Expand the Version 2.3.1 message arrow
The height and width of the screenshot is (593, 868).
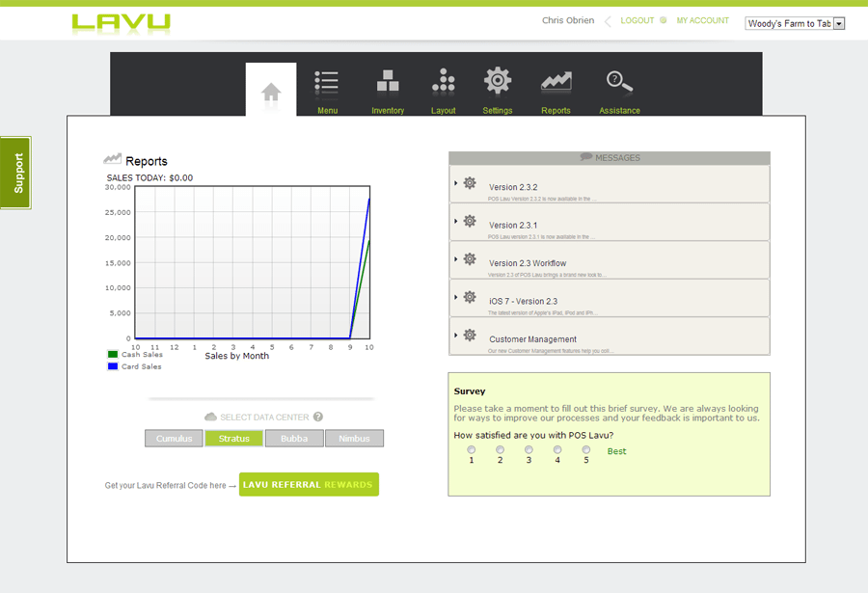pyautogui.click(x=455, y=221)
